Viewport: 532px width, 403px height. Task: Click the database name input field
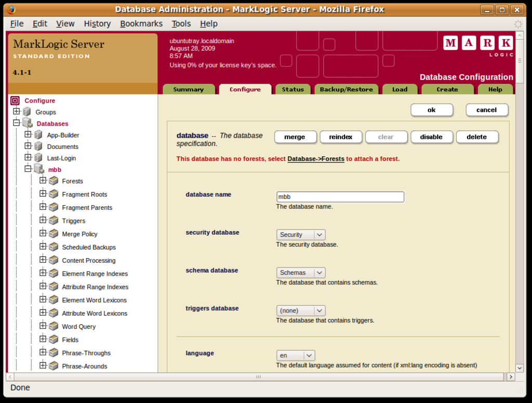(x=340, y=197)
